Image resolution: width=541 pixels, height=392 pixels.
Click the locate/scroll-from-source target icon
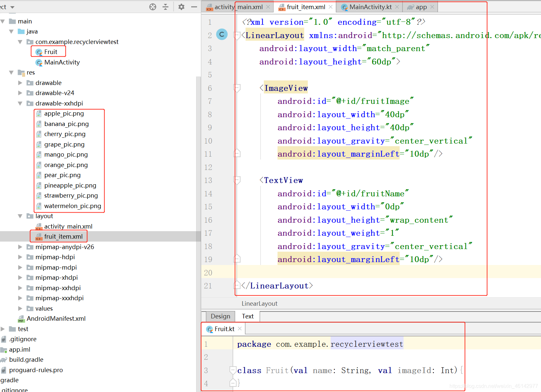[153, 7]
